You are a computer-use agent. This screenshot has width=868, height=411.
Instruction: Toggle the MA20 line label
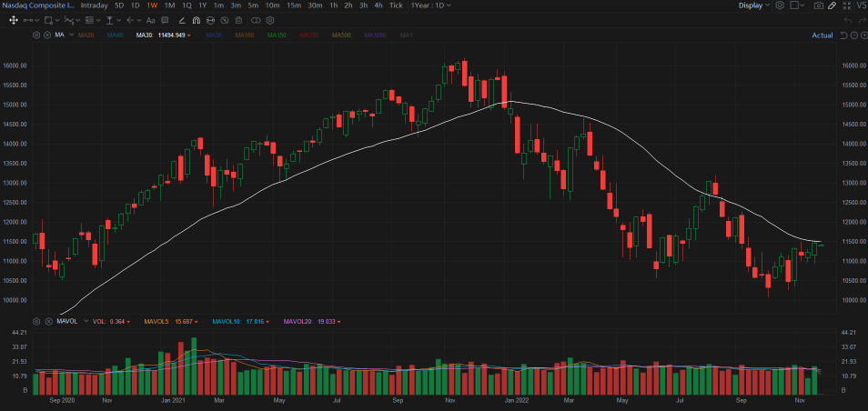[86, 35]
